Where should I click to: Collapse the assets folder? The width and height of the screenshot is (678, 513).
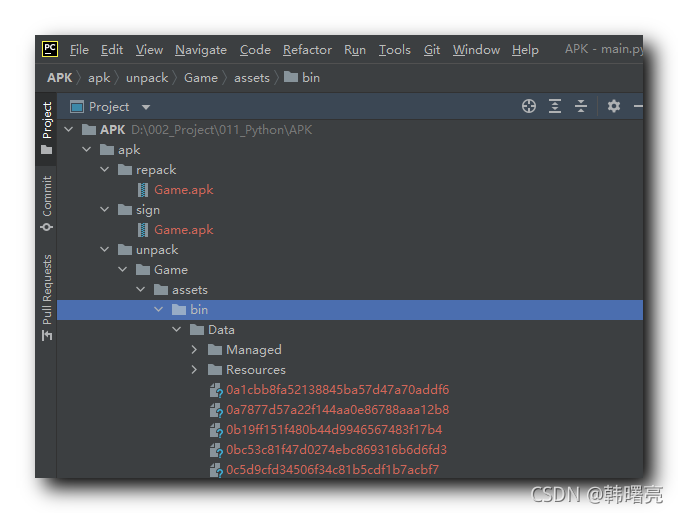click(141, 289)
